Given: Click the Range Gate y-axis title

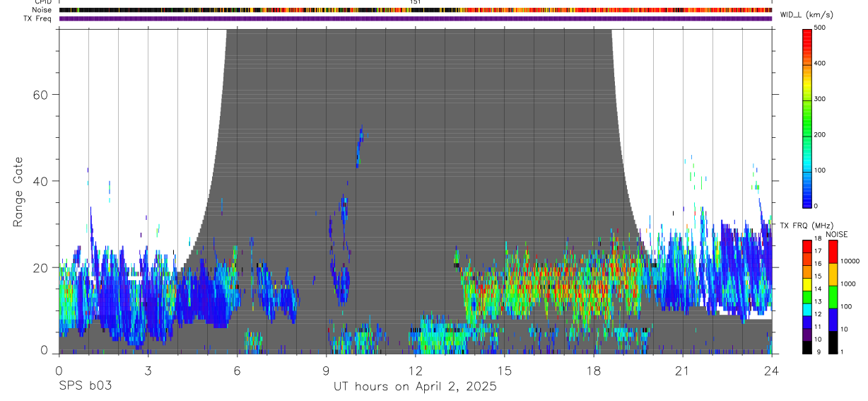Looking at the screenshot, I should tap(18, 192).
